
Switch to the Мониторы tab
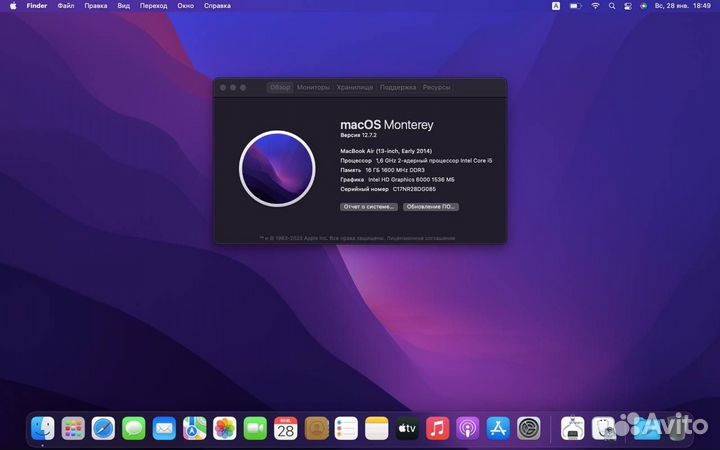coord(313,87)
